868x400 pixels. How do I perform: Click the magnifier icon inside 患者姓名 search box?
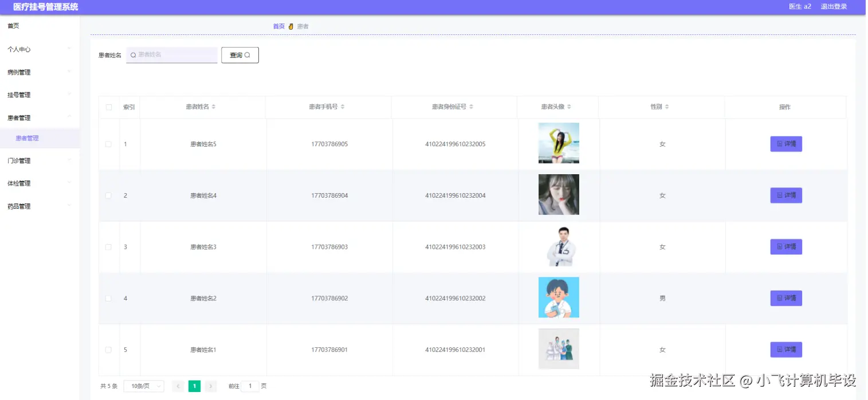click(133, 55)
